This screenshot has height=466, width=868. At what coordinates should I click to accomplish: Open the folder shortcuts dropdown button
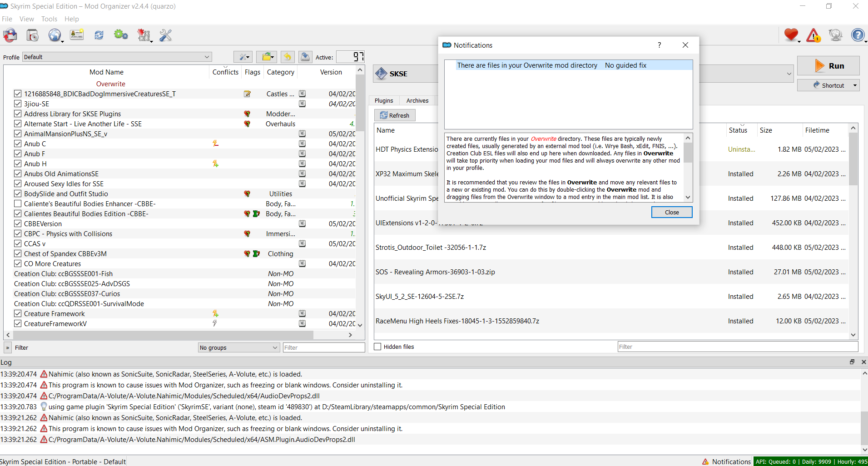[x=267, y=57]
